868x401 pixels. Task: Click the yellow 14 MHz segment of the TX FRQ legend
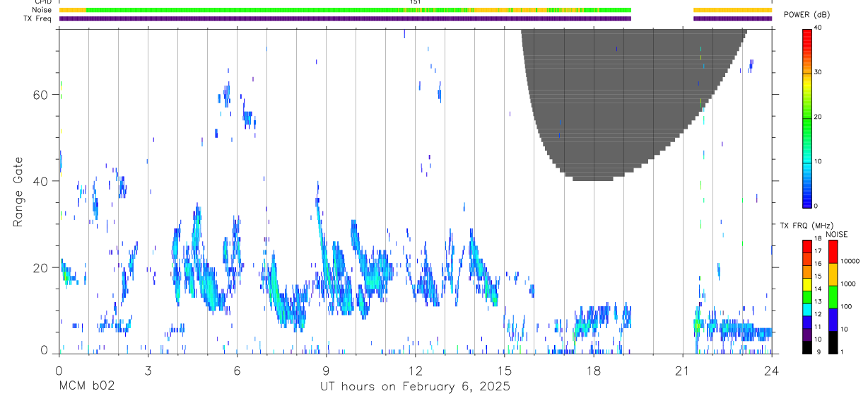pos(807,284)
